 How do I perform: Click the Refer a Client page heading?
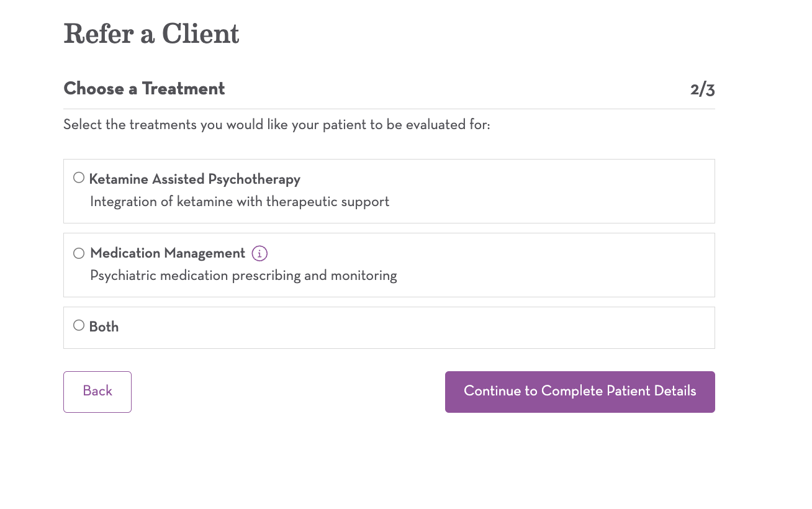click(x=151, y=34)
